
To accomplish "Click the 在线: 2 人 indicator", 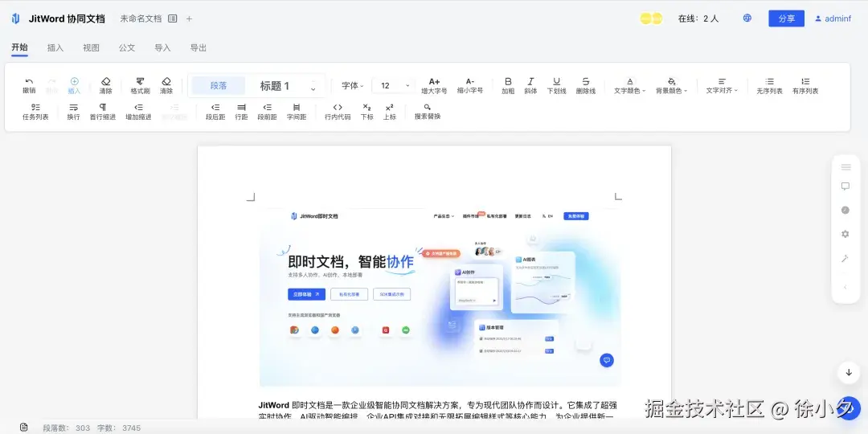I will [698, 18].
